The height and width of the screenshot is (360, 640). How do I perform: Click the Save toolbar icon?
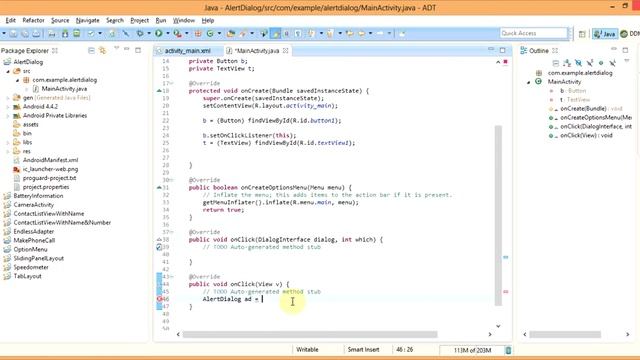coord(13,33)
